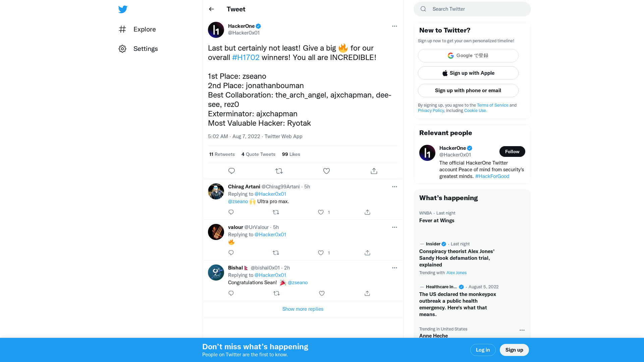644x362 pixels.
Task: Click the Settings gear icon
Action: coord(122,49)
